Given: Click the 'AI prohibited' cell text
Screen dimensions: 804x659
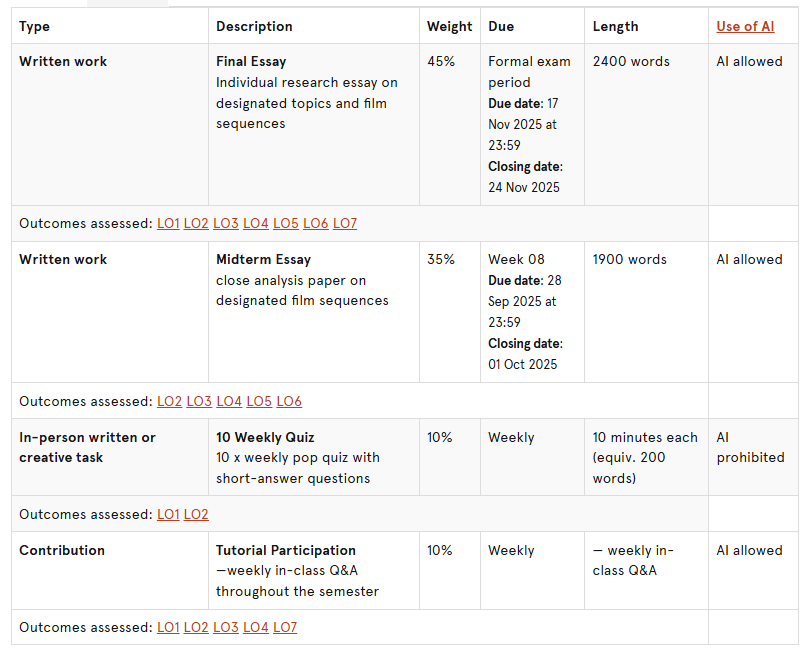Looking at the screenshot, I should [750, 447].
